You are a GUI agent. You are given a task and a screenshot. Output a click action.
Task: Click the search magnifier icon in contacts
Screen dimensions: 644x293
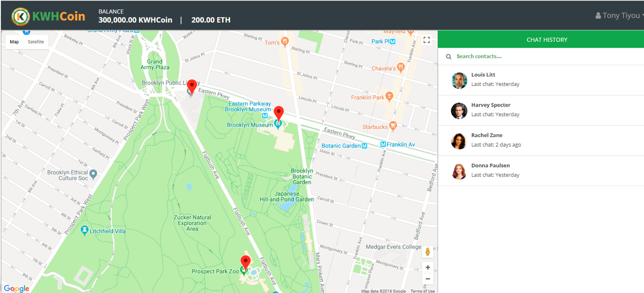449,57
